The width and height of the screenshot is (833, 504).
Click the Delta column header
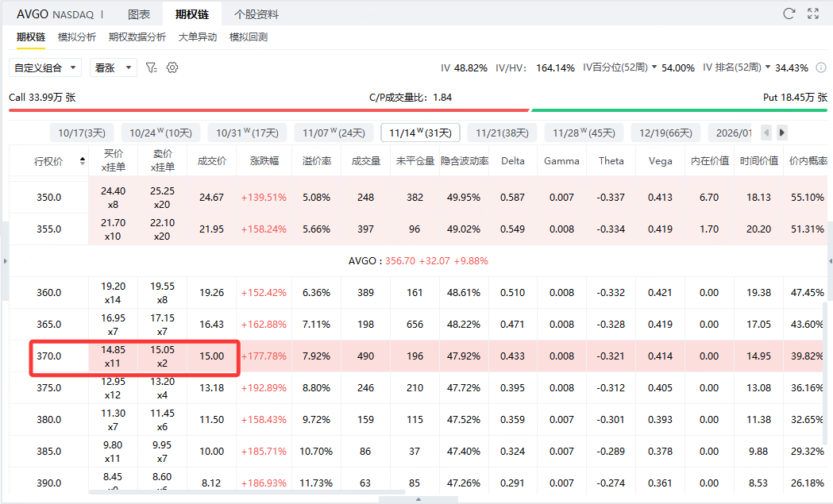pos(513,161)
